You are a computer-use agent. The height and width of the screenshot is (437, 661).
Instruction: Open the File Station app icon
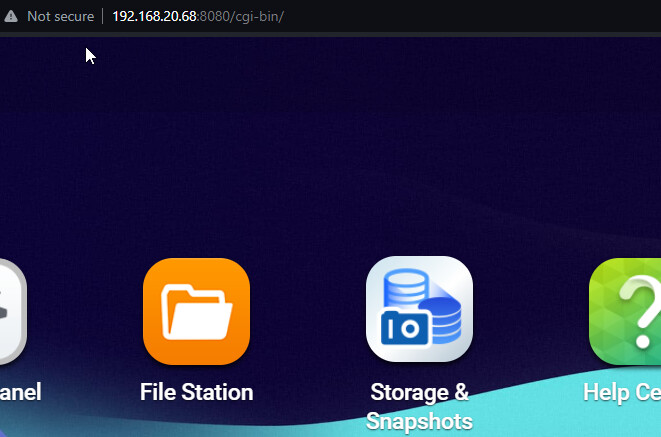pyautogui.click(x=196, y=311)
